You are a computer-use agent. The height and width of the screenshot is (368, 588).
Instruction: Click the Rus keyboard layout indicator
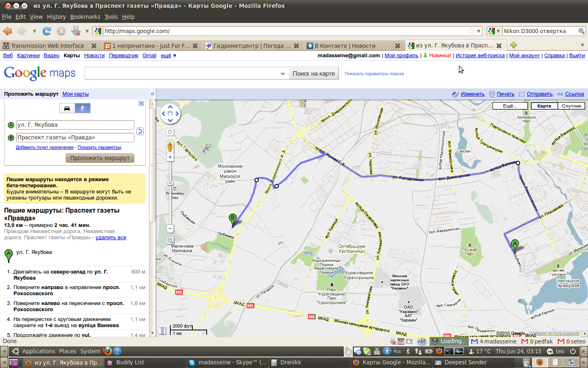pos(397,351)
